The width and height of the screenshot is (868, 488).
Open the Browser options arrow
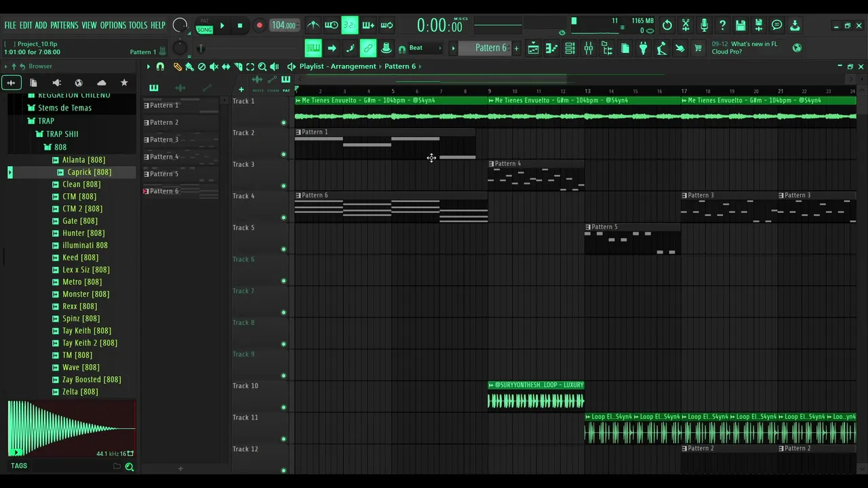tap(6, 66)
